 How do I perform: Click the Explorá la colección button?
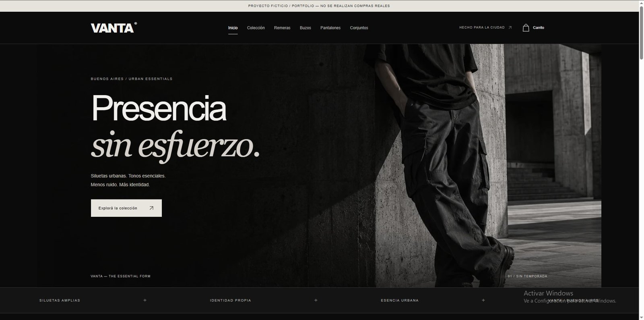126,208
